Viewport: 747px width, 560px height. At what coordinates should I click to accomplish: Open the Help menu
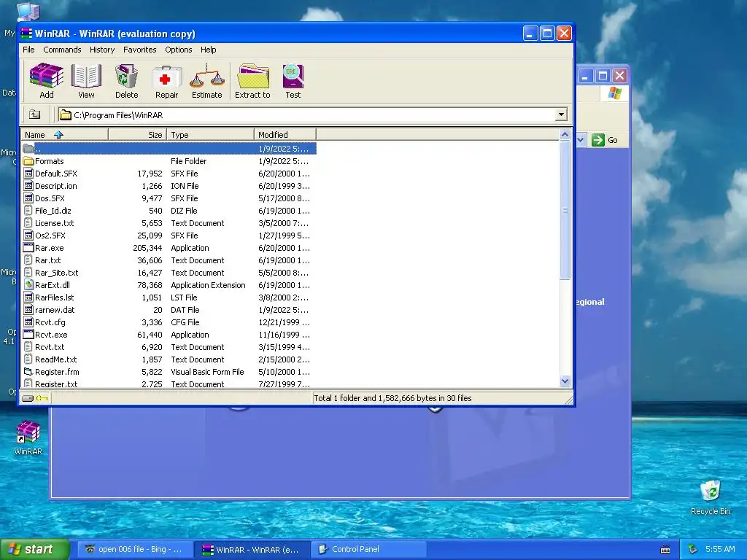208,50
